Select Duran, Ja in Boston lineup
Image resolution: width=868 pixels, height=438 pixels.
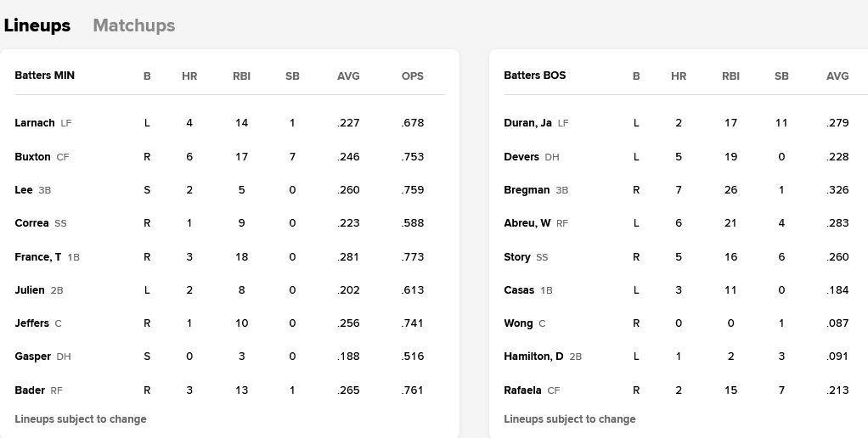(527, 123)
